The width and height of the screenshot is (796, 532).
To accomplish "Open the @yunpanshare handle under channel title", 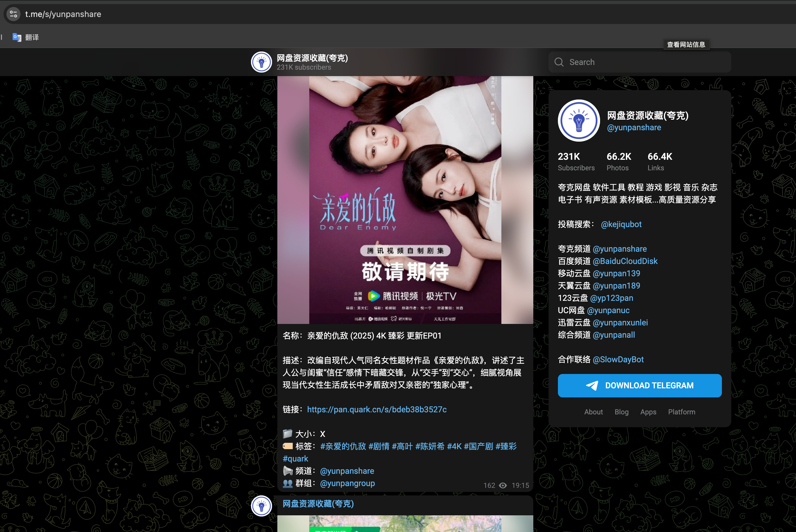I will [x=634, y=128].
